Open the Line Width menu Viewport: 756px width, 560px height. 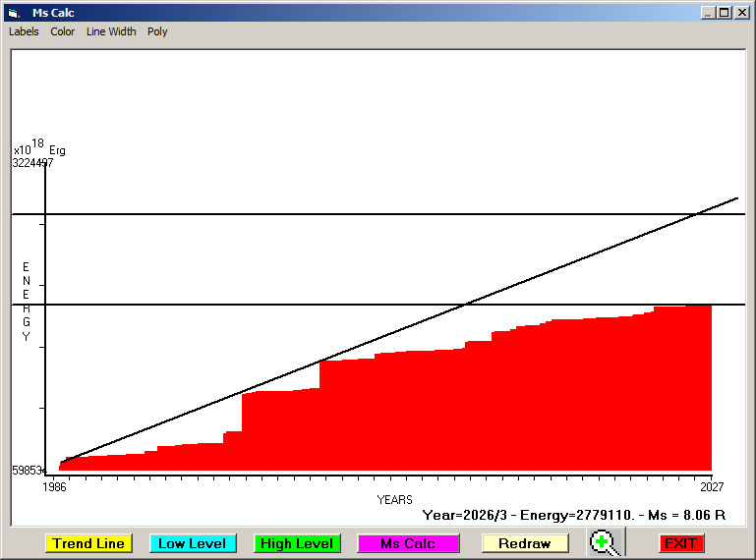click(111, 31)
